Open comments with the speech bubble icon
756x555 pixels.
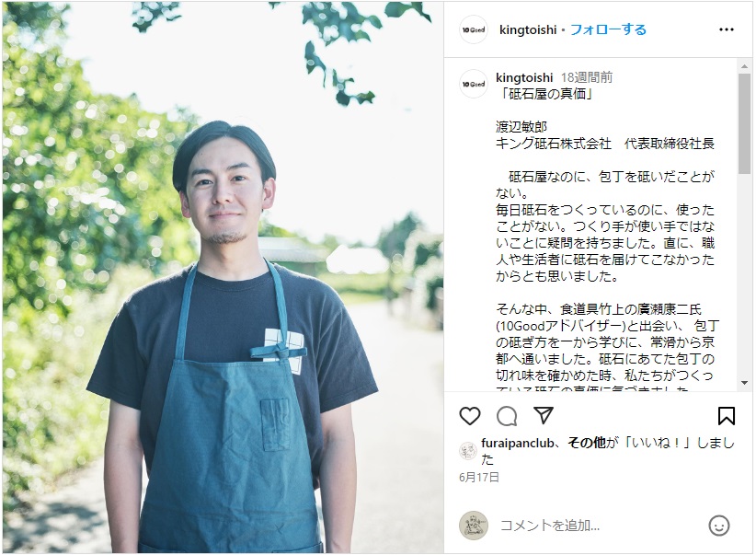click(x=507, y=415)
